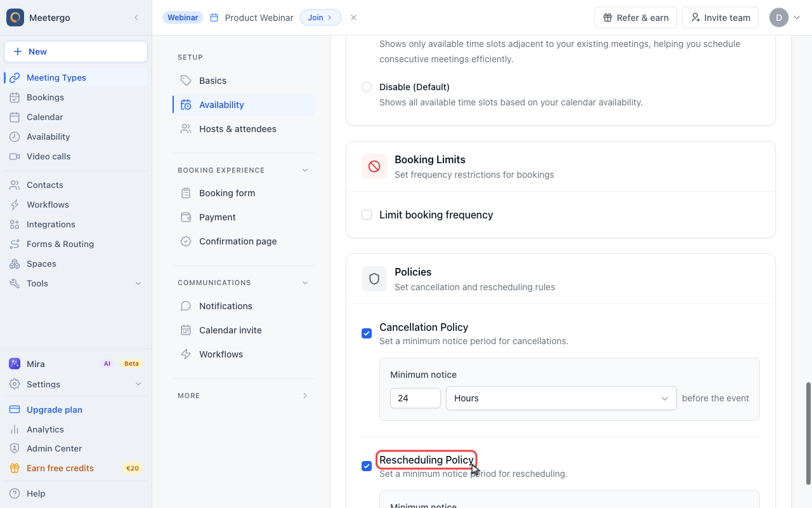Click the €20 credits badge
812x508 pixels.
coord(133,469)
